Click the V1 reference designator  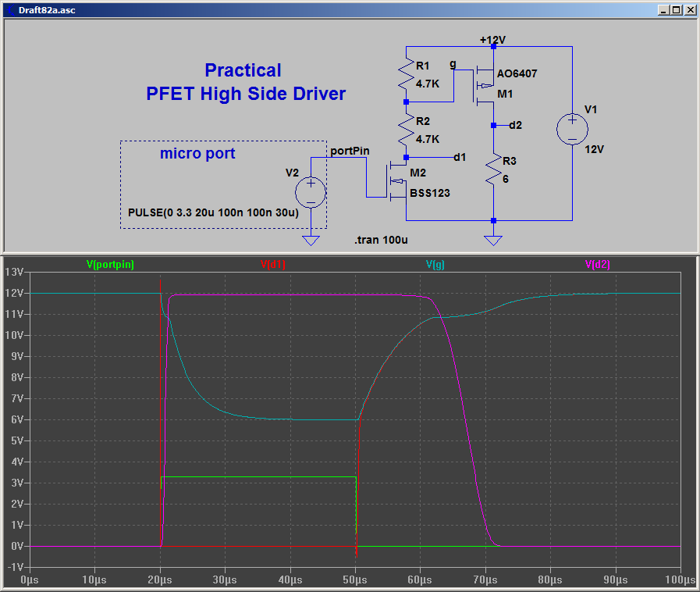591,109
